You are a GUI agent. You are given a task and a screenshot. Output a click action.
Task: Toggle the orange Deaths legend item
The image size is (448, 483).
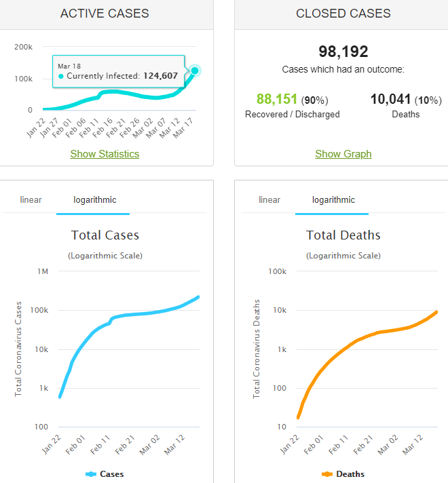click(350, 474)
